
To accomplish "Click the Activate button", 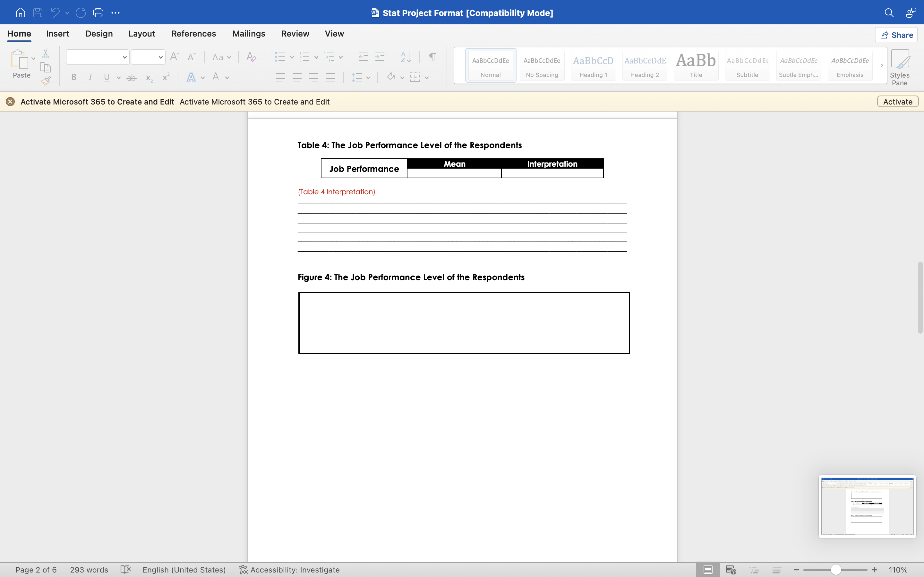I will pos(897,102).
